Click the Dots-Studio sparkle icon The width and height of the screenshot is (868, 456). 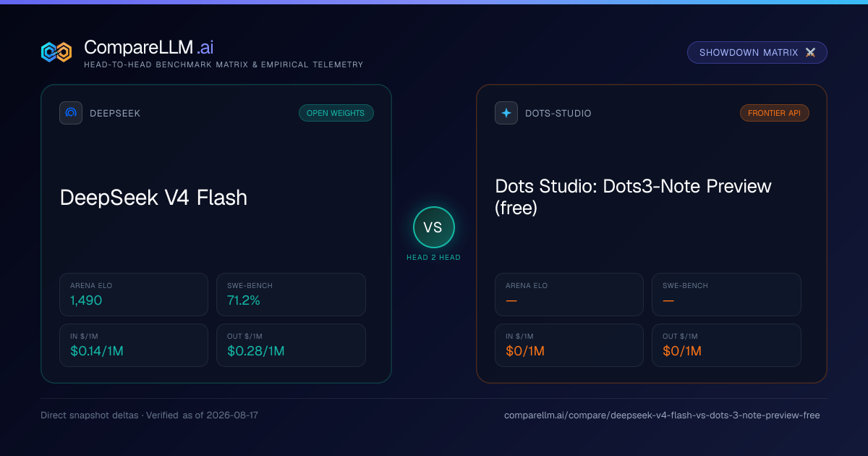506,113
